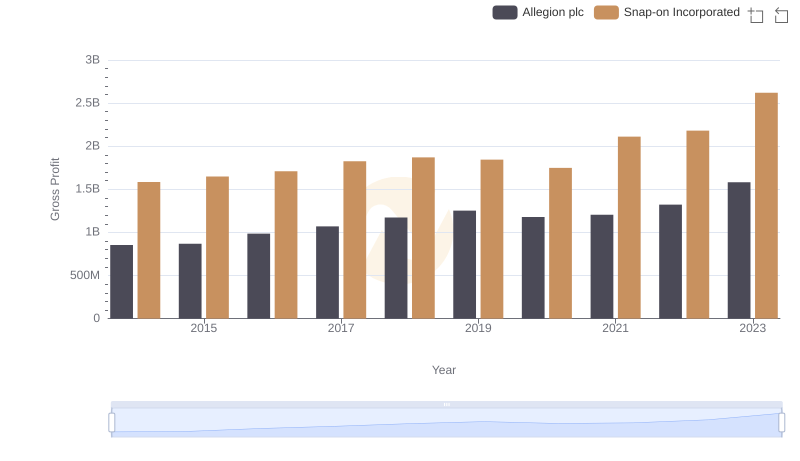
Task: Click the Allegion bar for 2019
Action: (x=464, y=265)
